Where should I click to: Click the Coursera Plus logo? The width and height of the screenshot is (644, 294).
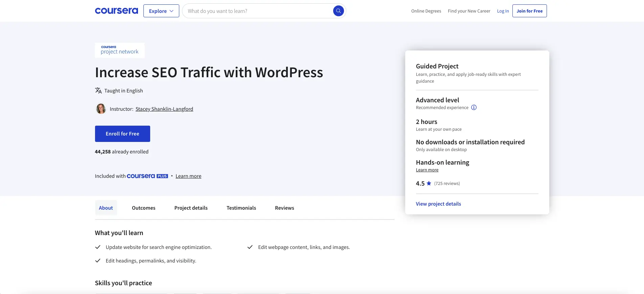click(147, 176)
